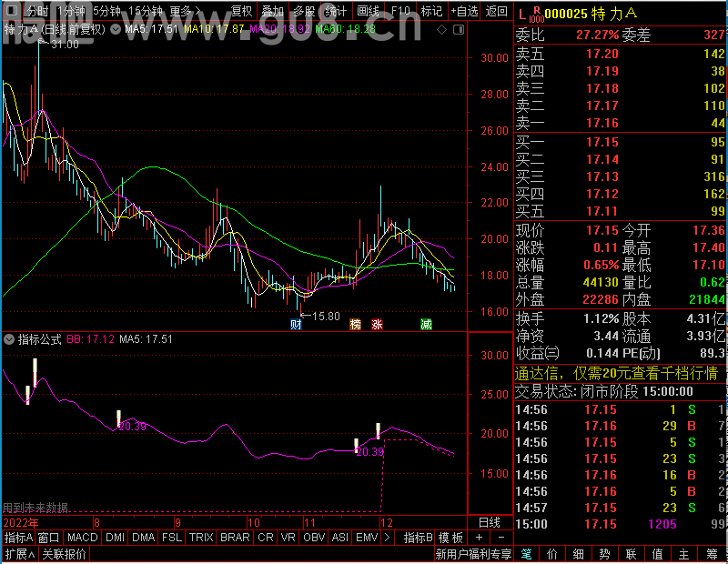Switch indicator to BRAR
The height and width of the screenshot is (564, 728).
(x=235, y=538)
